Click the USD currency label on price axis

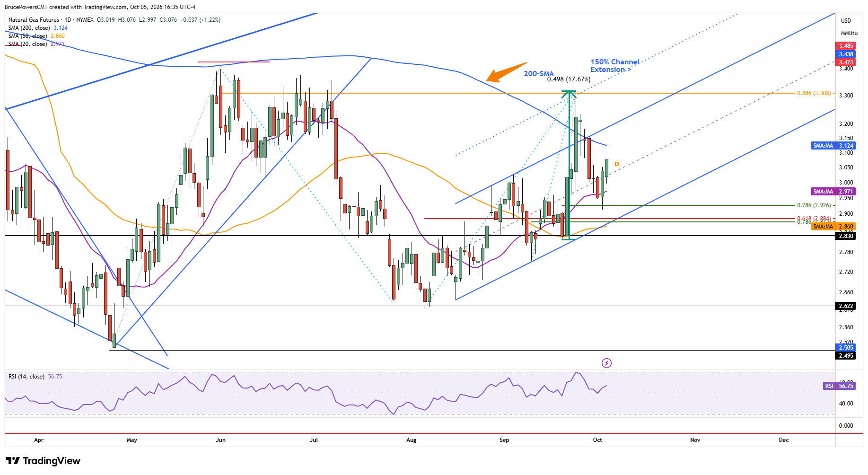846,21
